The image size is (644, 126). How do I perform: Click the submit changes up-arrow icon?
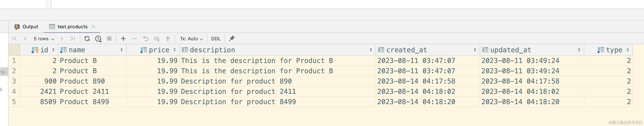168,39
